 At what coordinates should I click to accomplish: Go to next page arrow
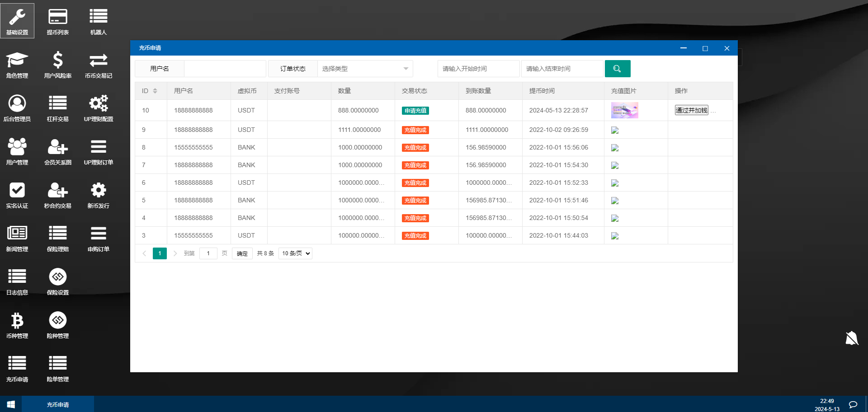pos(175,253)
